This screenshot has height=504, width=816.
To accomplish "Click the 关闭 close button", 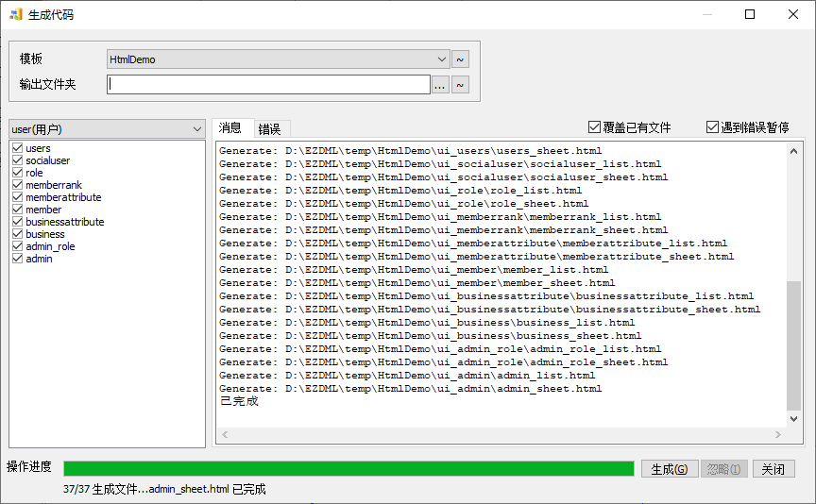I will pyautogui.click(x=773, y=469).
